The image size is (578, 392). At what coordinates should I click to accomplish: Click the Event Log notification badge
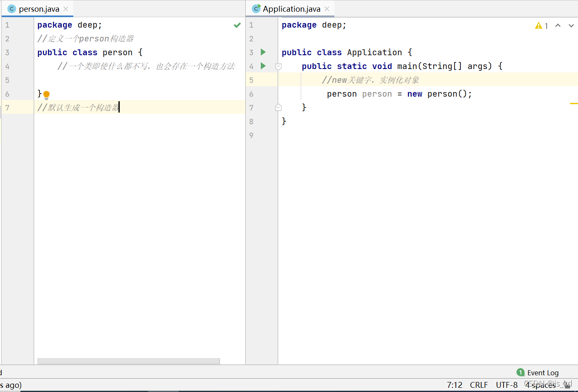pos(521,372)
